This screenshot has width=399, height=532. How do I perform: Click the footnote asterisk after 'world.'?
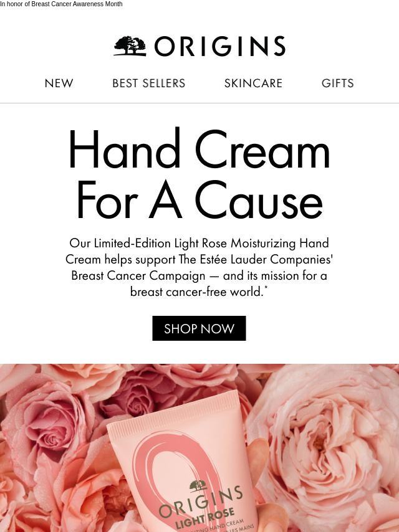click(x=266, y=288)
